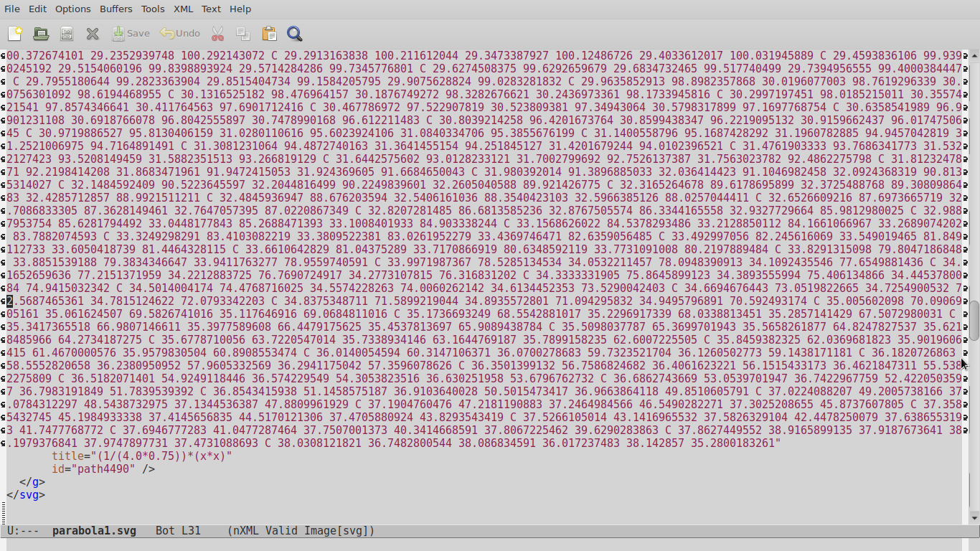Open a file with the folder icon

tap(41, 34)
